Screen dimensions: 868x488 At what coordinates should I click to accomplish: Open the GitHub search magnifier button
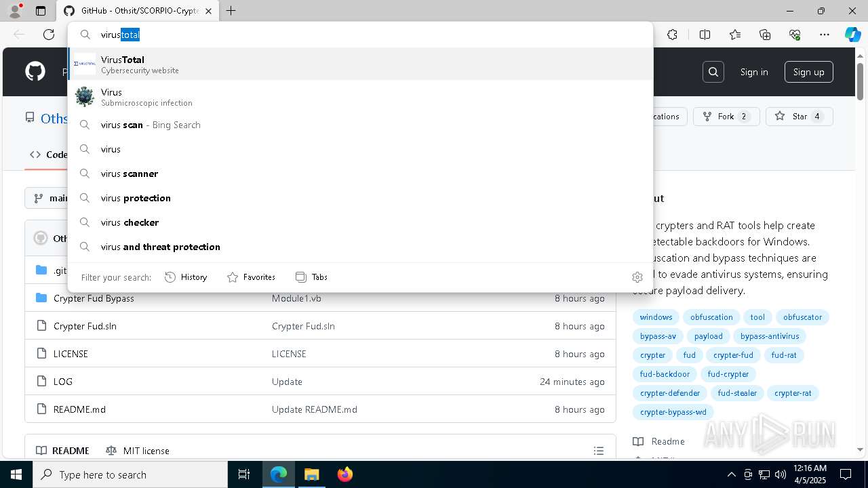point(713,72)
